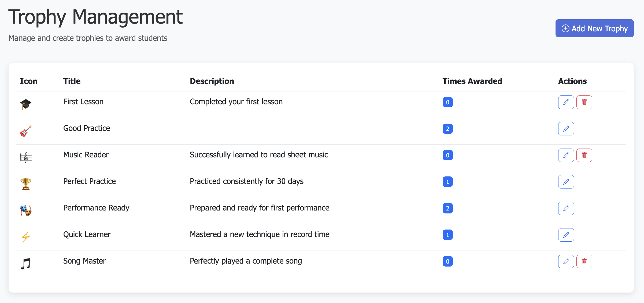Viewport: 644px width, 303px height.
Task: Remove the Song Master trophy
Action: click(x=584, y=261)
